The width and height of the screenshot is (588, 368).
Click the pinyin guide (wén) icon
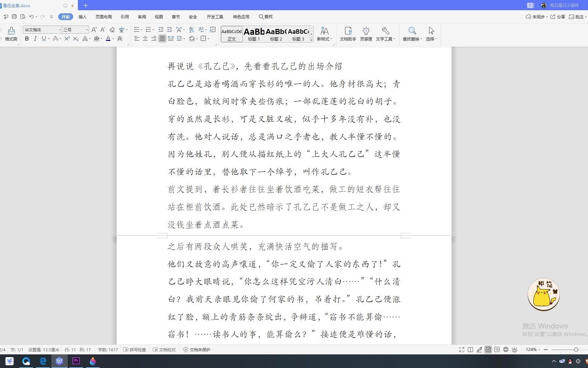121,30
